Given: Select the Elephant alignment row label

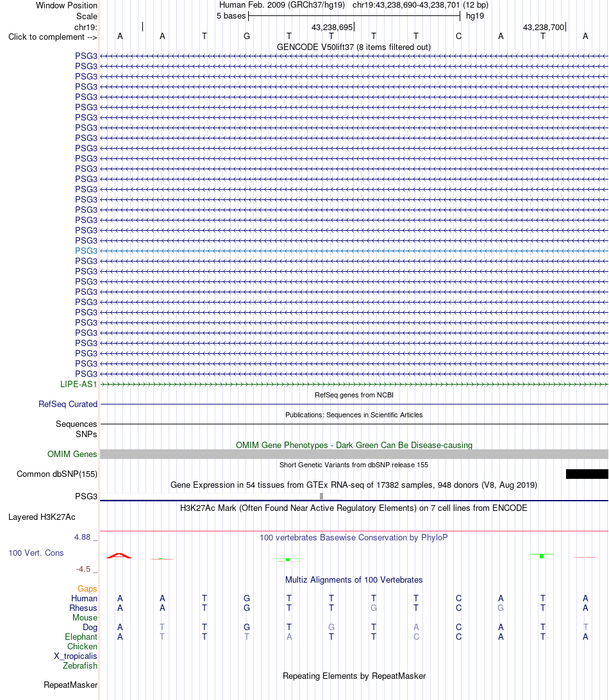Looking at the screenshot, I should [81, 637].
